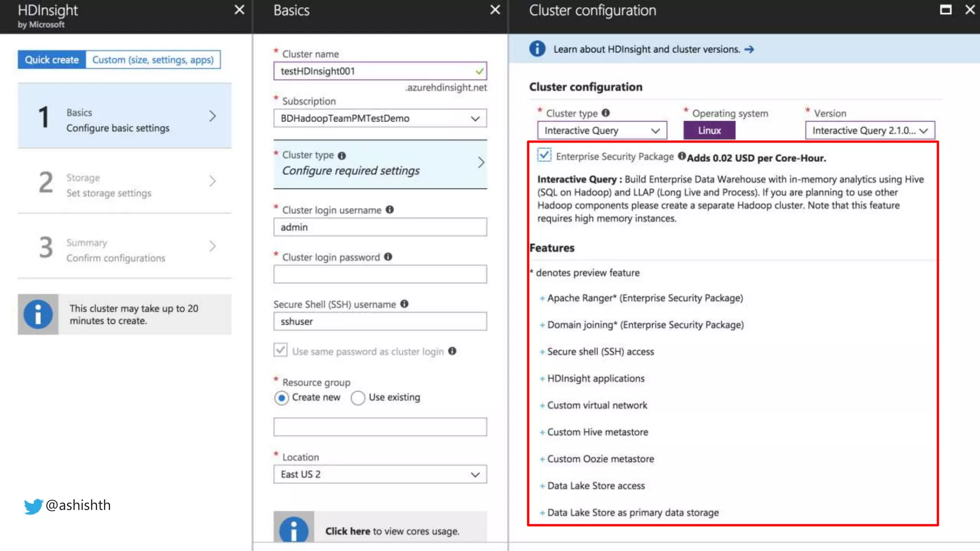
Task: Switch to Custom (size, settings, apps) tab
Action: (153, 60)
